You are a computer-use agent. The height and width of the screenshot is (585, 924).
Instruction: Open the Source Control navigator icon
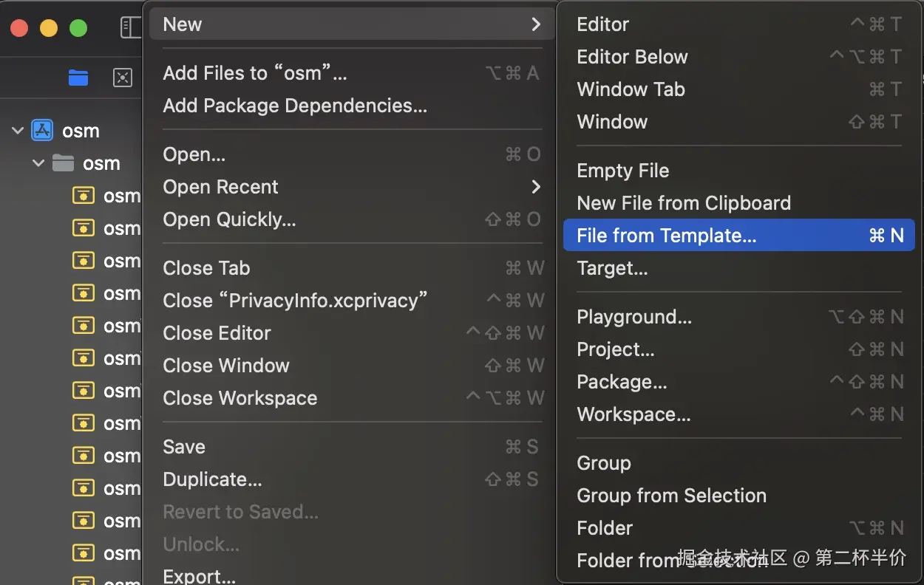(122, 77)
